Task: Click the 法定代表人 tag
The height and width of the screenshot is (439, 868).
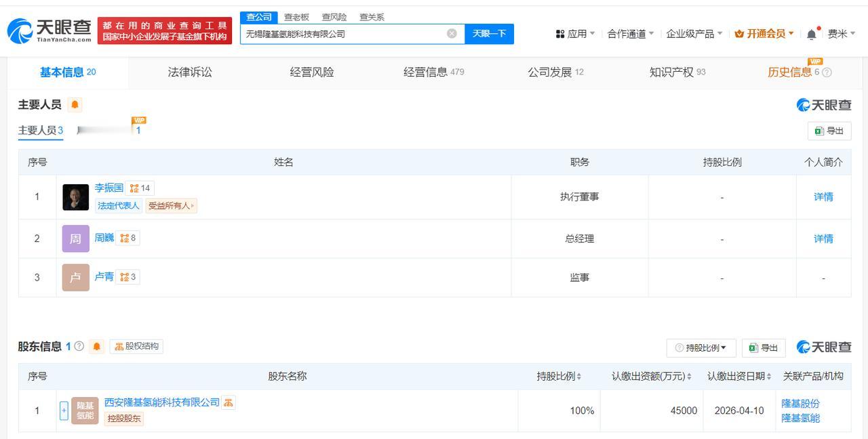Action: click(x=118, y=206)
